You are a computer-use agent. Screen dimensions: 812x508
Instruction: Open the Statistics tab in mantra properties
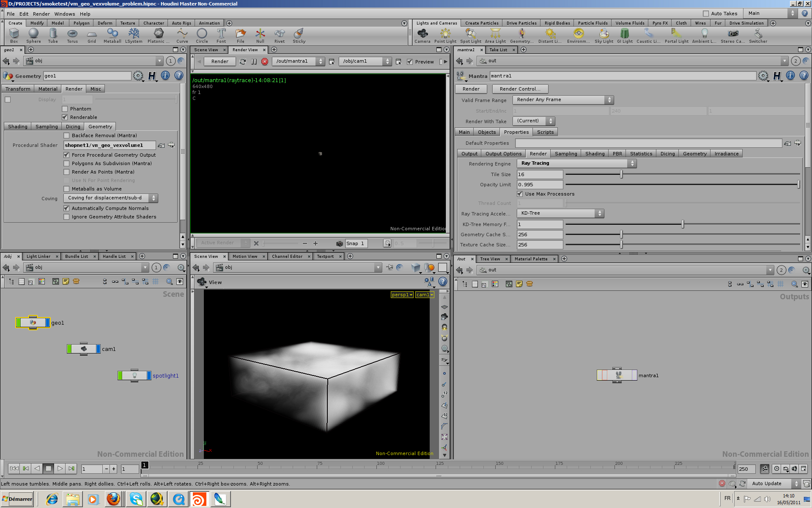click(x=641, y=154)
